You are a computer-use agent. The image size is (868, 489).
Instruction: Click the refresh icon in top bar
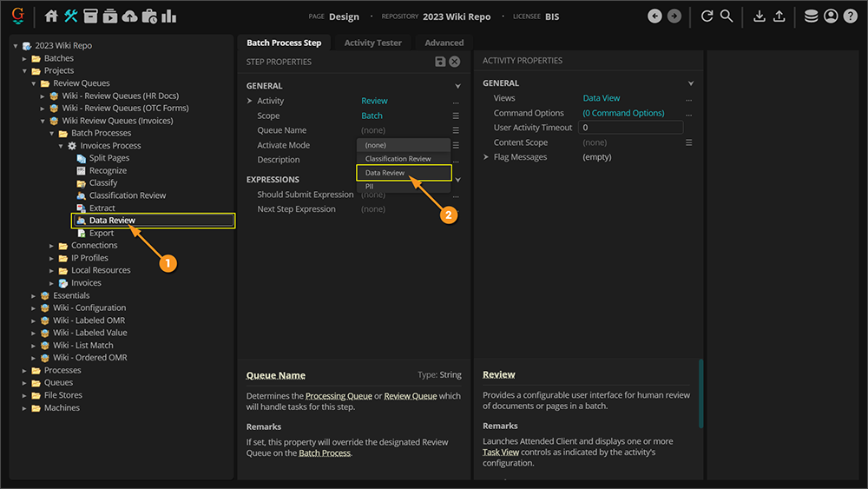tap(707, 17)
